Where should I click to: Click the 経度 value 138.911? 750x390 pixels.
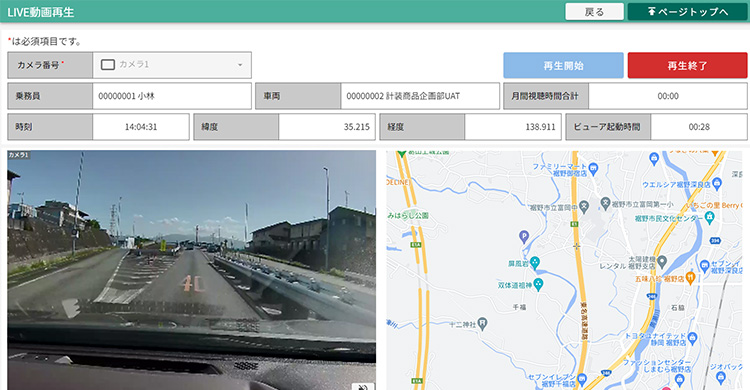pyautogui.click(x=513, y=127)
